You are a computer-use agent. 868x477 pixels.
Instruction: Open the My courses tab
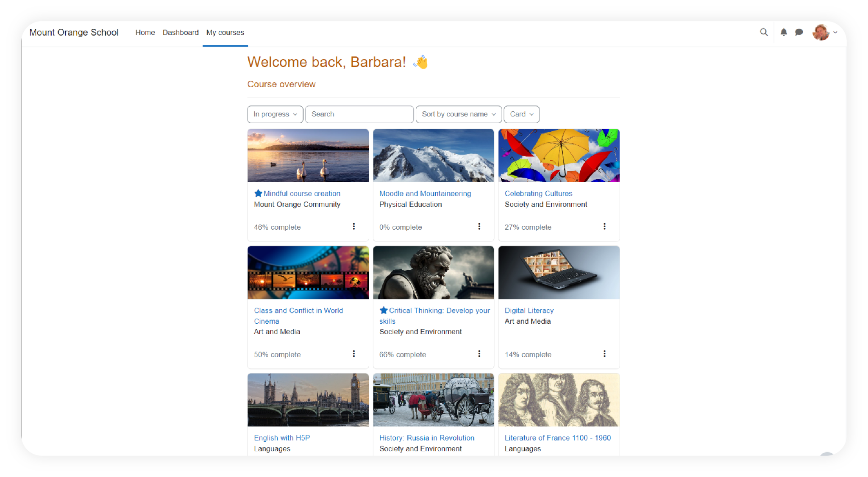coord(225,32)
